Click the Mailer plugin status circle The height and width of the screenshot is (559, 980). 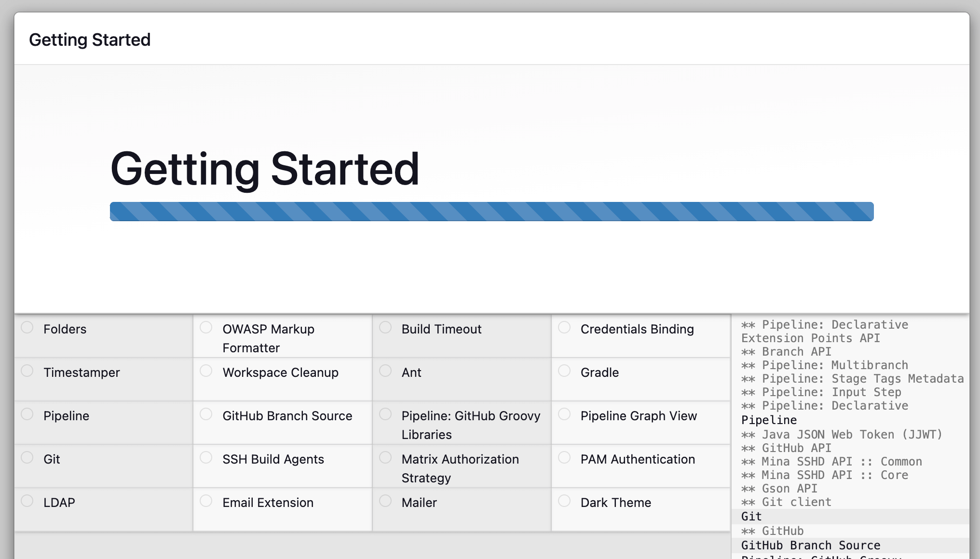coord(385,501)
